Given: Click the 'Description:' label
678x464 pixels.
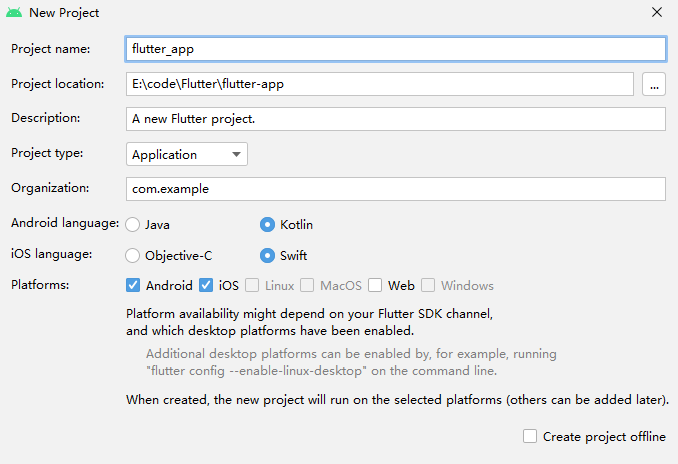Looking at the screenshot, I should pyautogui.click(x=45, y=118).
